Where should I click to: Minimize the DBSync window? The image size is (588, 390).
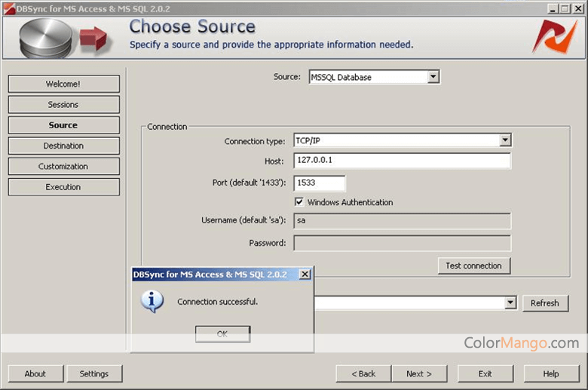tap(552, 8)
